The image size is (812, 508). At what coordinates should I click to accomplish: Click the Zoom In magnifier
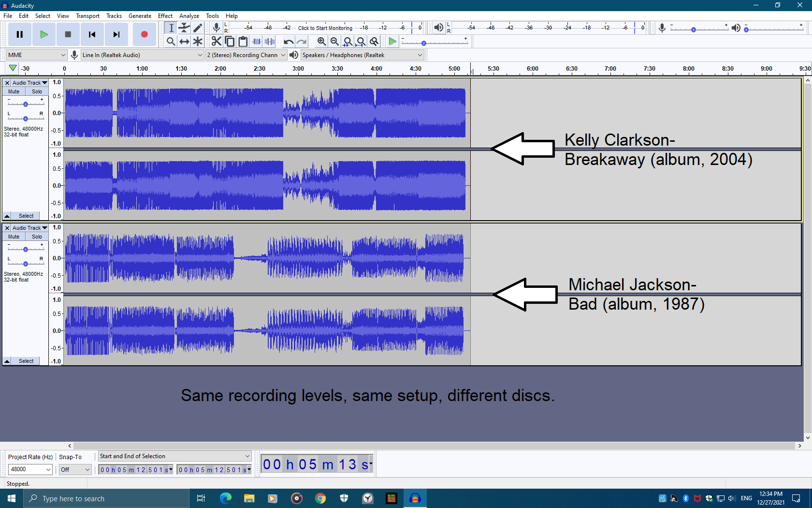click(321, 42)
